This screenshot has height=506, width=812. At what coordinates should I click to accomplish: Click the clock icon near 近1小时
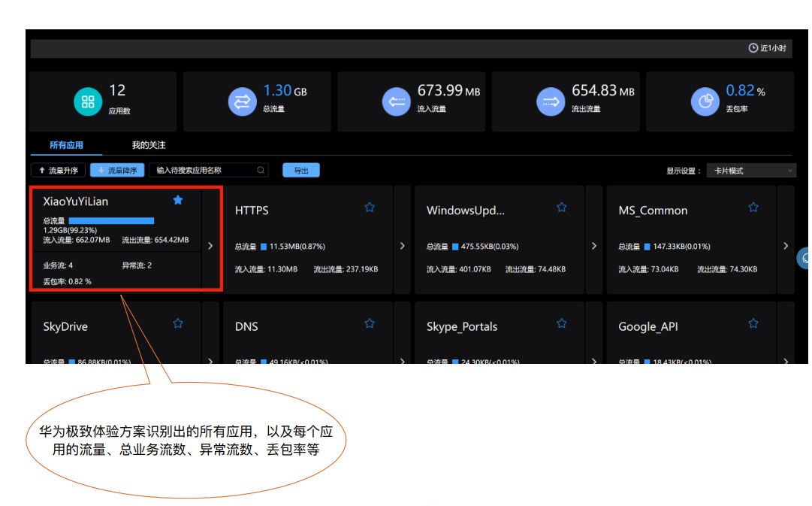pos(753,48)
